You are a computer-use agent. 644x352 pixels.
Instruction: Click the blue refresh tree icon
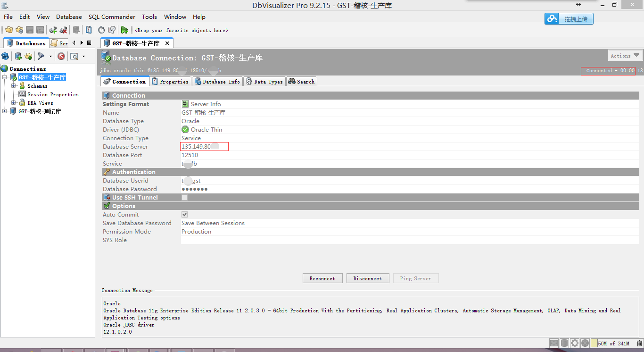pos(5,56)
